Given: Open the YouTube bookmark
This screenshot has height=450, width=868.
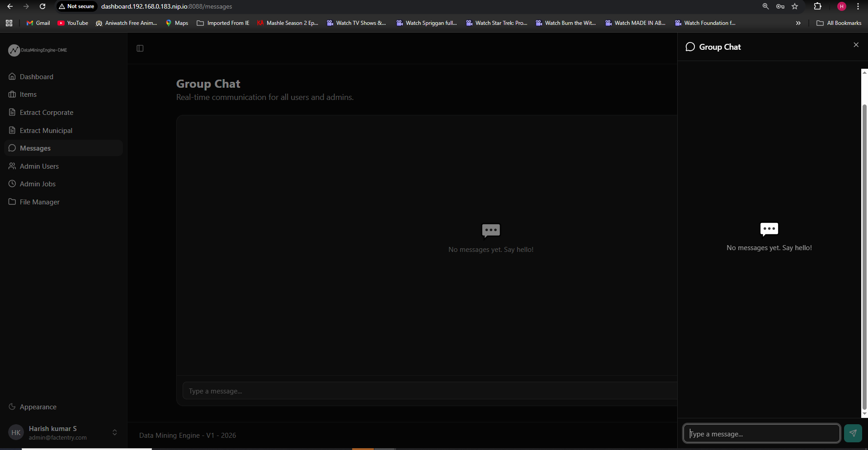Looking at the screenshot, I should point(73,23).
